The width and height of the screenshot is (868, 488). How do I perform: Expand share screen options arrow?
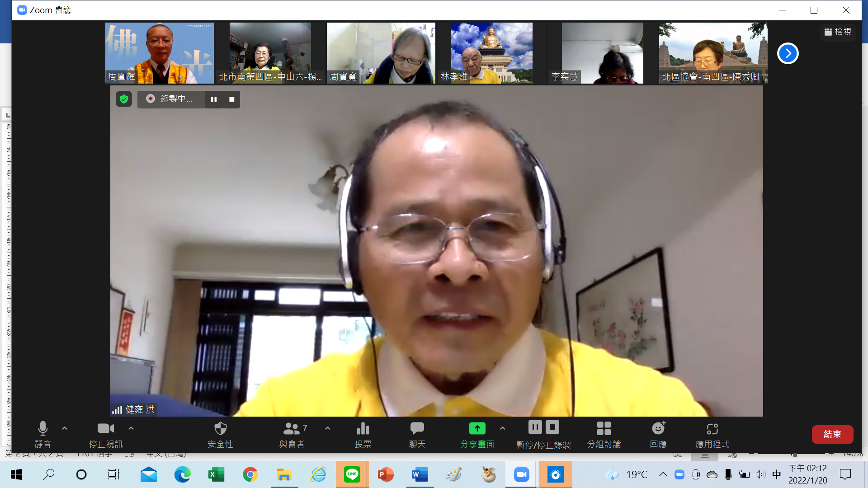503,428
